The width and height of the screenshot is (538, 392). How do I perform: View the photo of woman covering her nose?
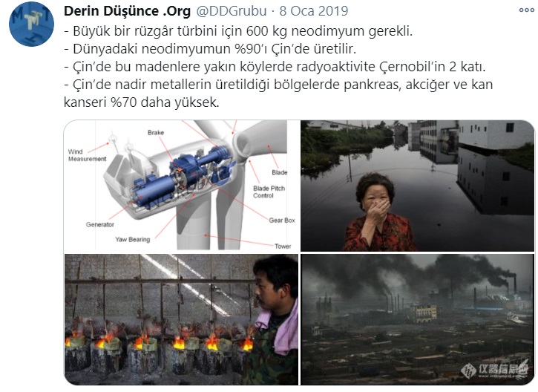pos(418,186)
